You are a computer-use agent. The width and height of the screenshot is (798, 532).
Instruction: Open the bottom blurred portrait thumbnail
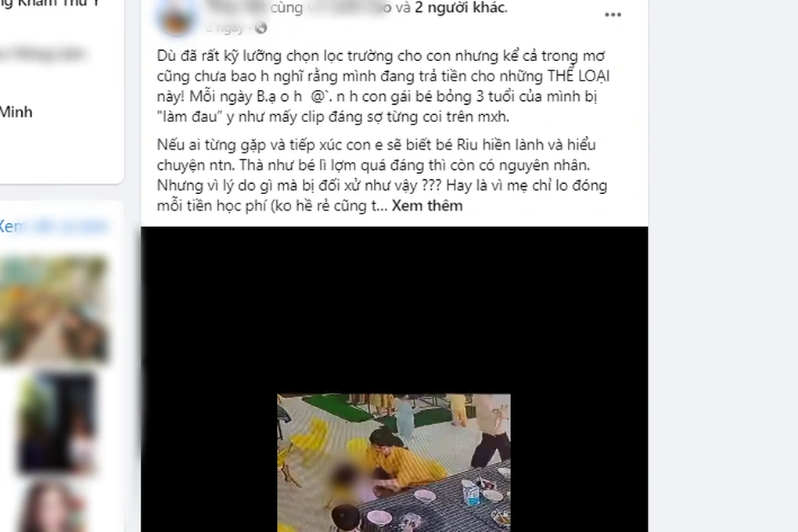coord(52,507)
